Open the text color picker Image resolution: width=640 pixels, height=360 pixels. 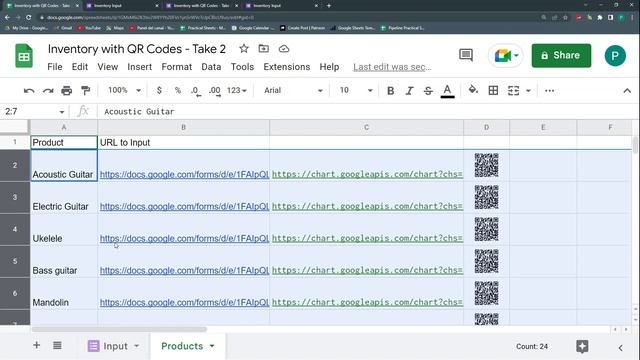[x=447, y=91]
